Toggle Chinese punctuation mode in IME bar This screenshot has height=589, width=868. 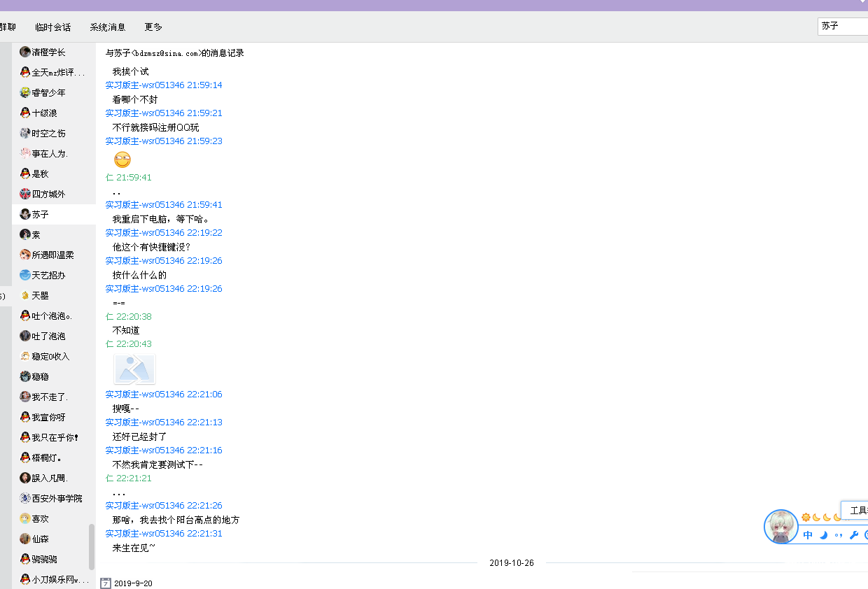pos(839,535)
